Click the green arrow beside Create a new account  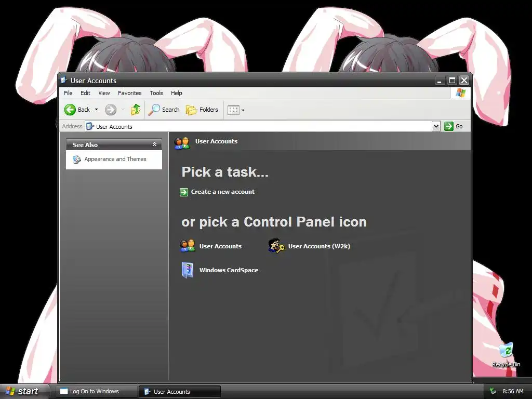183,192
